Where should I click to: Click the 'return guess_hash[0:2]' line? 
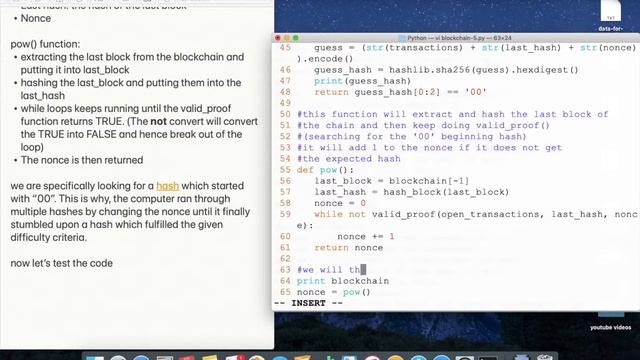400,92
